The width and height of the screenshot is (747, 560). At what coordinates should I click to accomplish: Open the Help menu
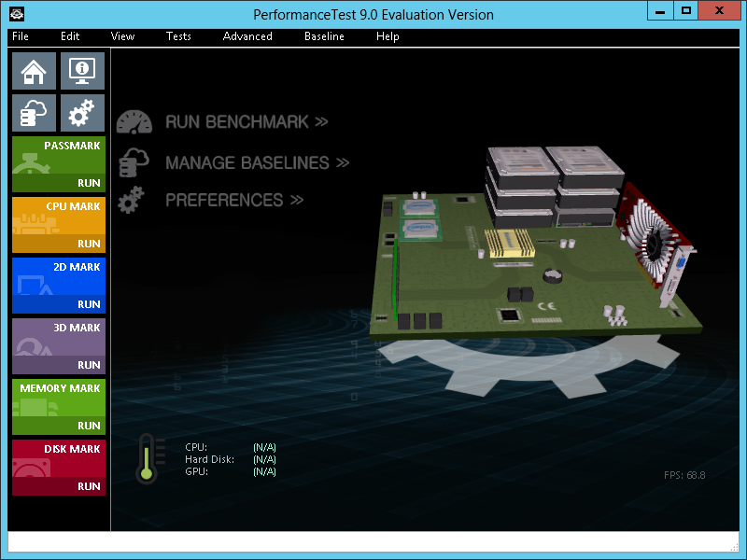[388, 36]
